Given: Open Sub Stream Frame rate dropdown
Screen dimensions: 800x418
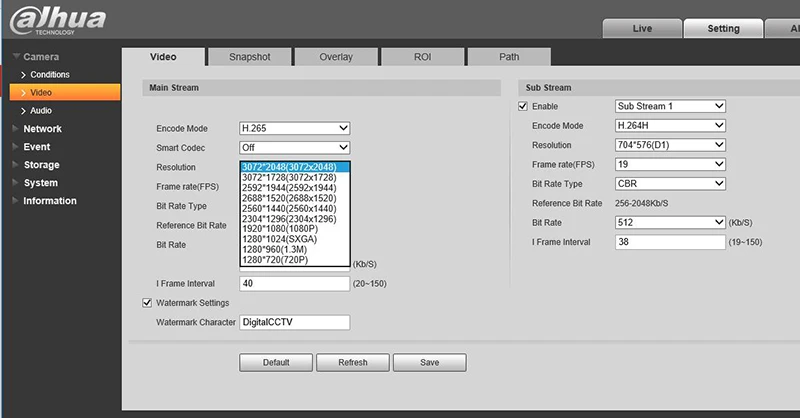Looking at the screenshot, I should [670, 164].
